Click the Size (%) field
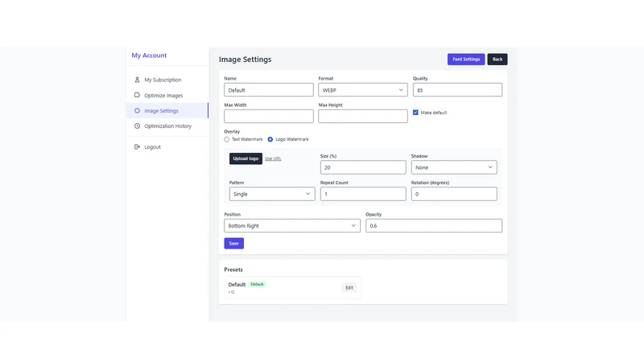Image resolution: width=644 pixels, height=362 pixels. 363,167
